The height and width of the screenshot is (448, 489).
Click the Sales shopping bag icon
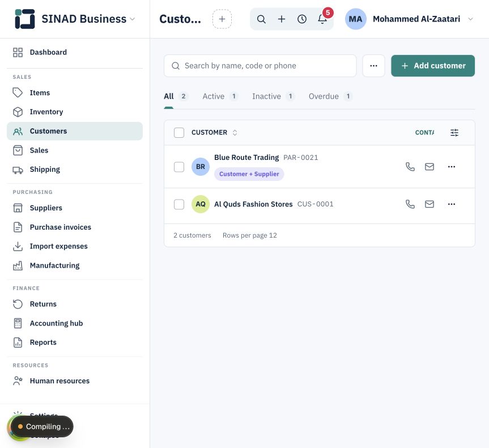tap(18, 150)
